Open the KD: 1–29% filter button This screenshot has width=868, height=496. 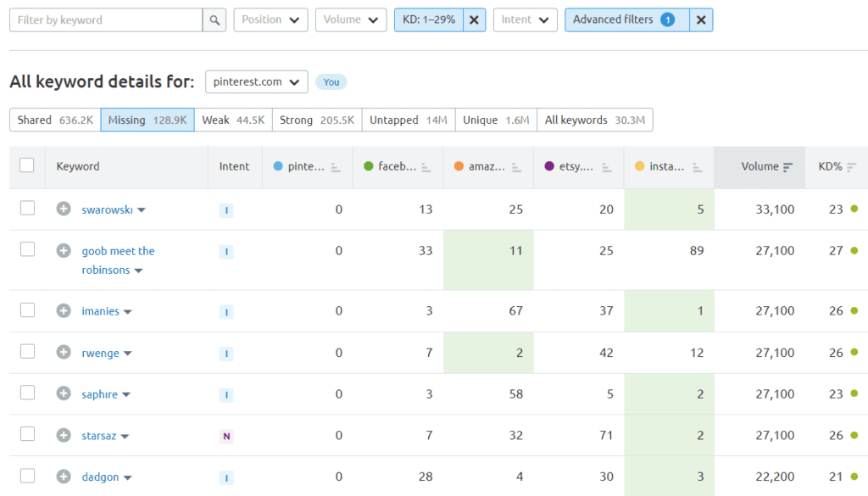click(x=429, y=20)
